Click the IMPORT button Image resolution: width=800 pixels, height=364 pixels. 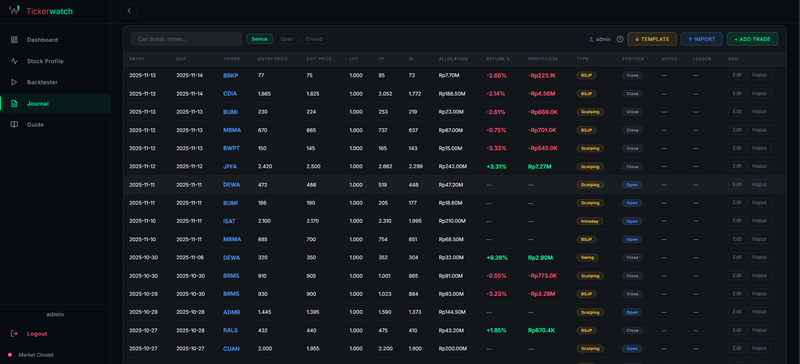click(702, 39)
